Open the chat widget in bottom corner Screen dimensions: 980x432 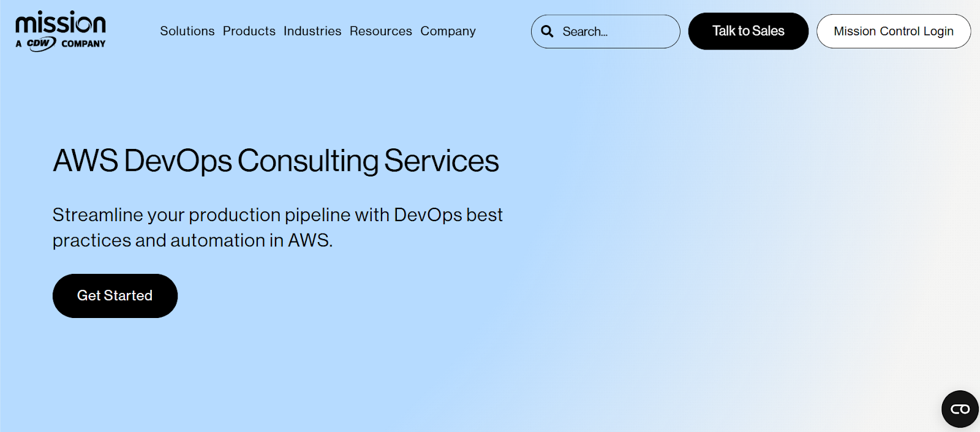960,409
